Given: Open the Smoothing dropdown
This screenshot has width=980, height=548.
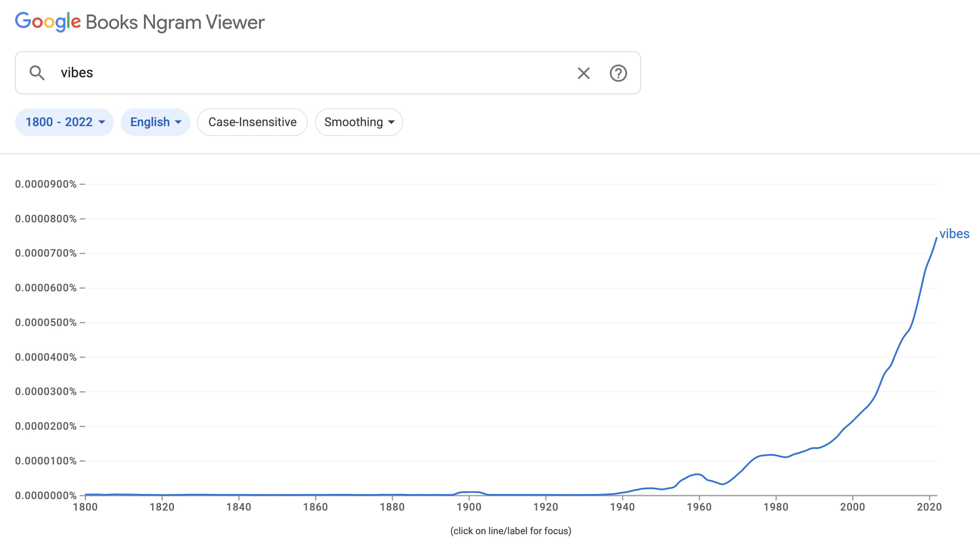Looking at the screenshot, I should point(359,122).
